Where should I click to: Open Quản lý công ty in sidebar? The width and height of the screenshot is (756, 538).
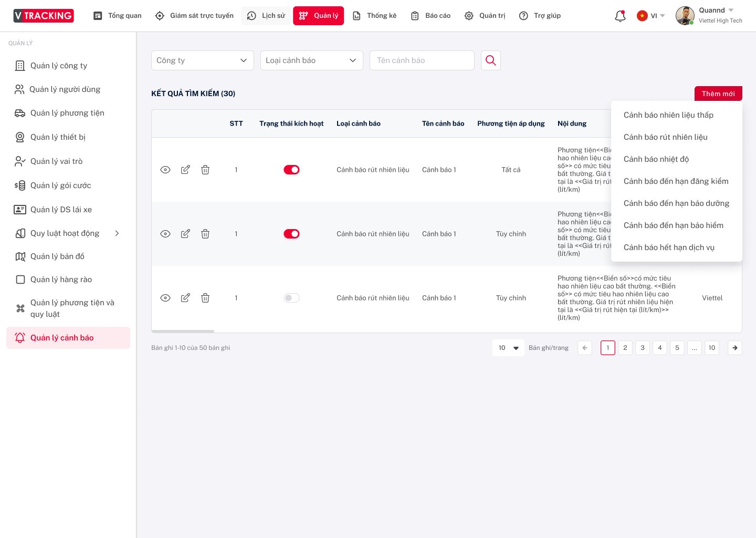pyautogui.click(x=68, y=66)
